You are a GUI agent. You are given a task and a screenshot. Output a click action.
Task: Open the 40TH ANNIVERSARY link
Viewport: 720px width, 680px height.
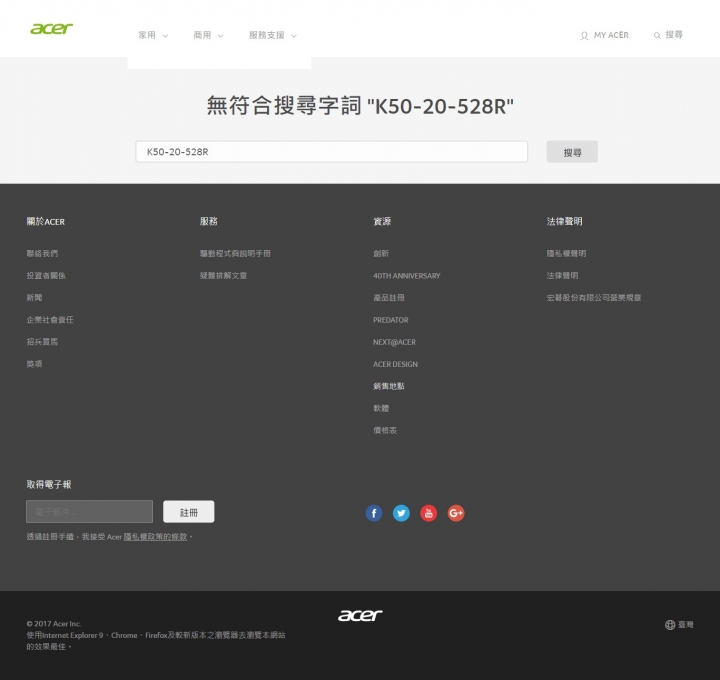click(406, 276)
